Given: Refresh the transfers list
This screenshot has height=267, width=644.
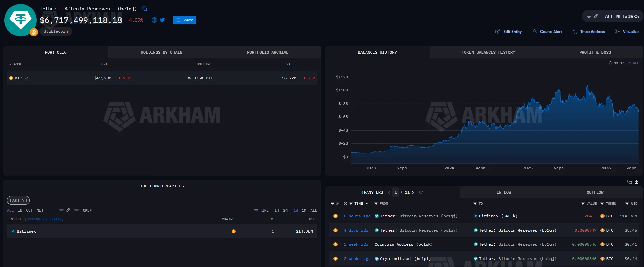Looking at the screenshot, I should click(x=421, y=192).
